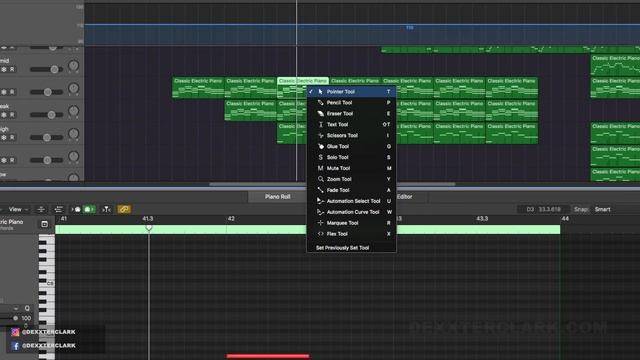This screenshot has height=360, width=640.
Task: Select the first Classic Electric Piano region in top row
Action: pyautogui.click(x=198, y=87)
